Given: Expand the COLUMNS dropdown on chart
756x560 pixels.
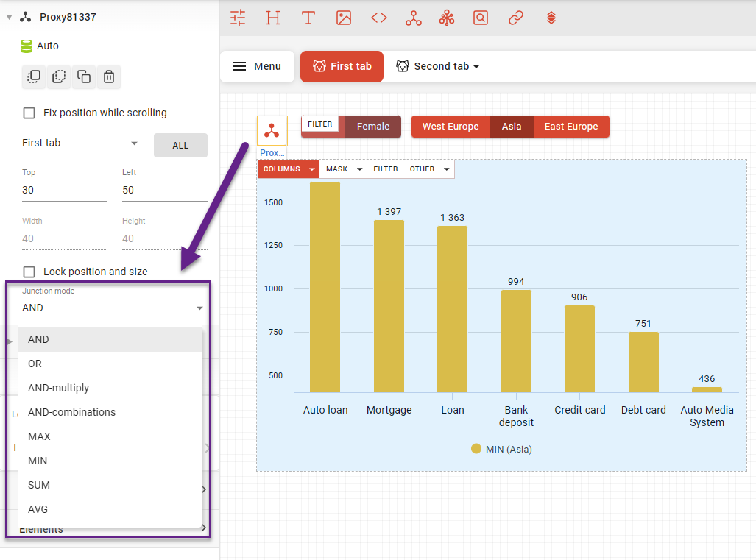Looking at the screenshot, I should coord(311,169).
